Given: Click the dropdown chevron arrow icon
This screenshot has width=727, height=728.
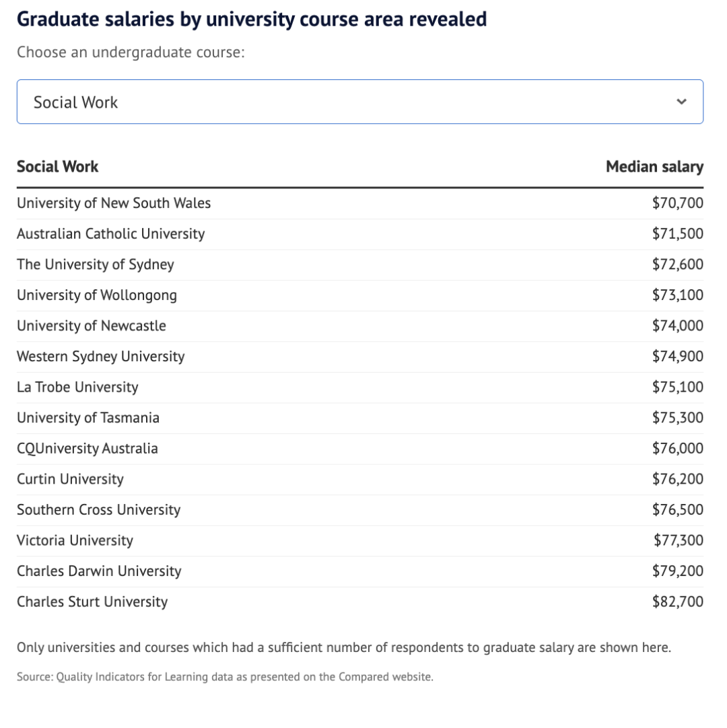Looking at the screenshot, I should (681, 102).
